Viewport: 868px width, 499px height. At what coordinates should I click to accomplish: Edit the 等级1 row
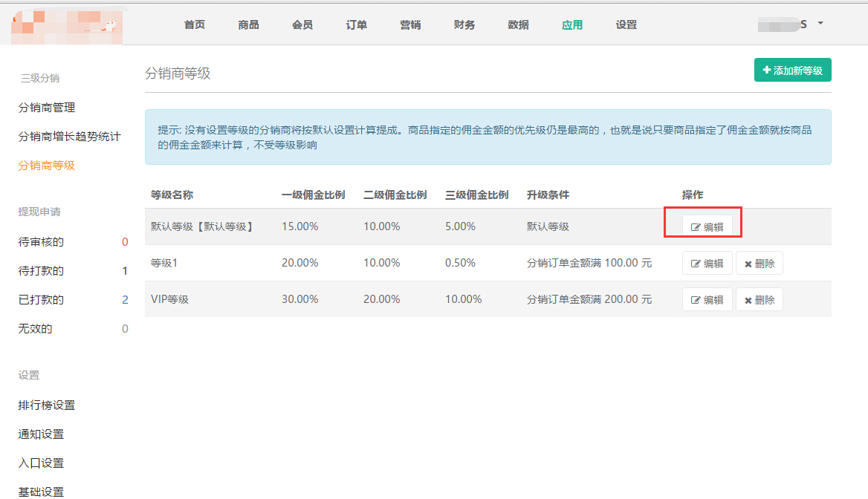click(707, 263)
